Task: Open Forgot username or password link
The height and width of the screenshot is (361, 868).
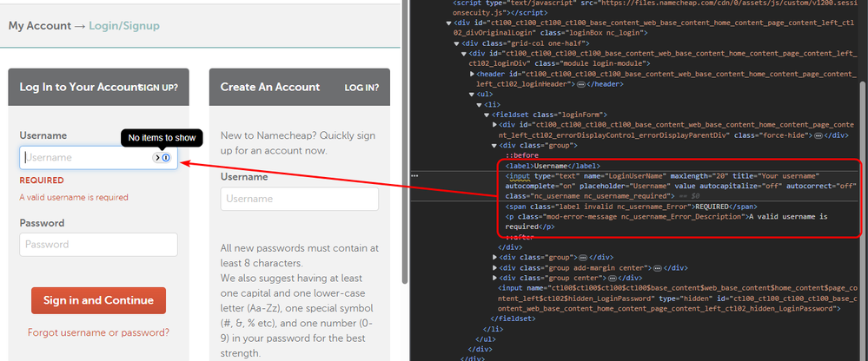Action: coord(98,332)
